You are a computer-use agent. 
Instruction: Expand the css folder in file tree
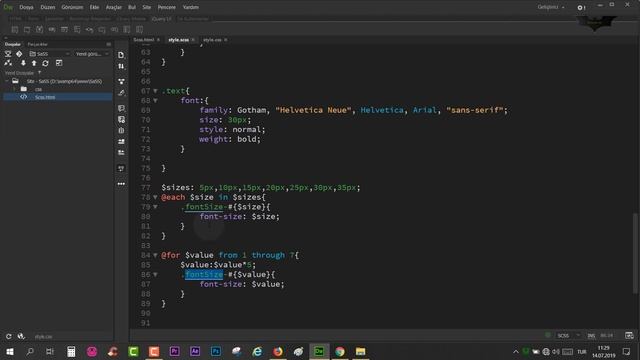[x=14, y=89]
